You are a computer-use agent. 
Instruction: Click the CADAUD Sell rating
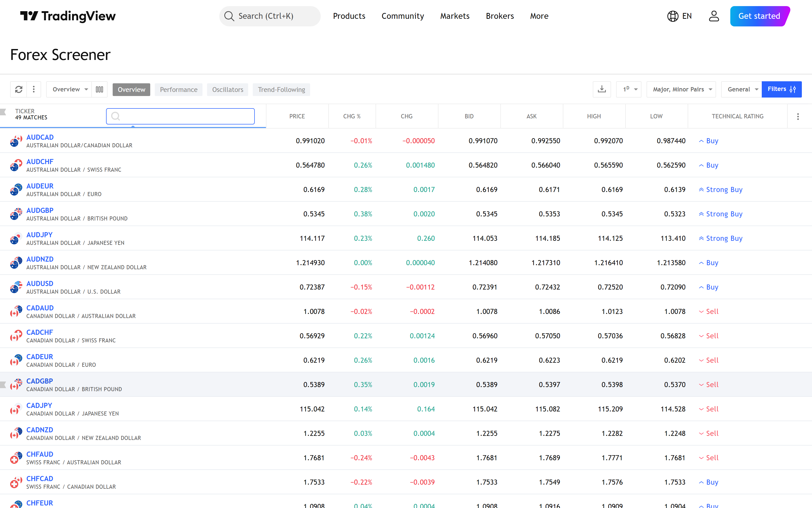click(709, 311)
